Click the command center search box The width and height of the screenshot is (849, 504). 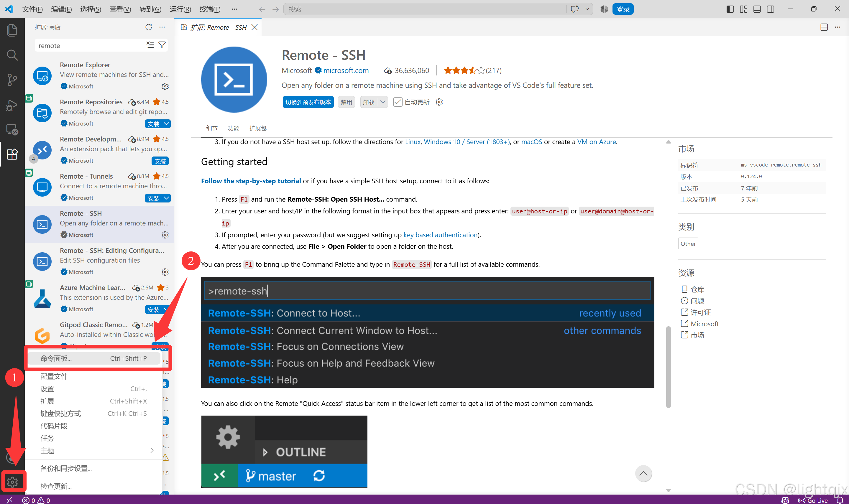[x=425, y=9]
